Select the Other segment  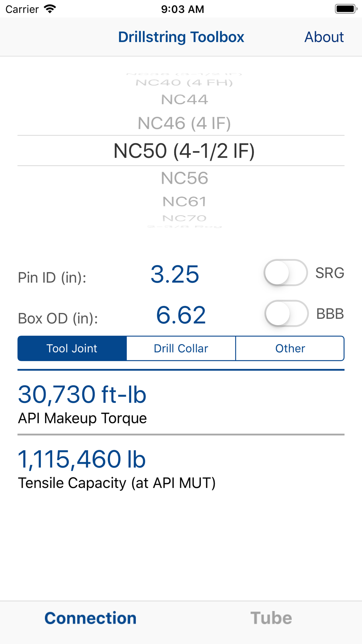(290, 348)
